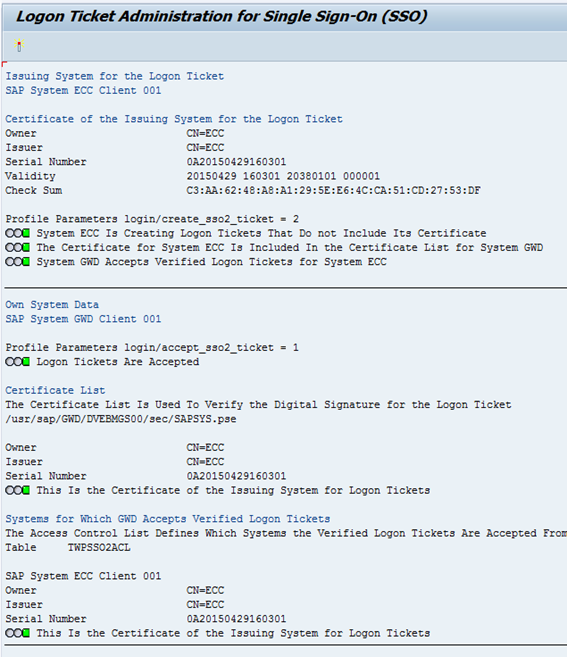Click the 'Certificate List' section heading
This screenshot has height=657, width=567.
click(x=55, y=390)
